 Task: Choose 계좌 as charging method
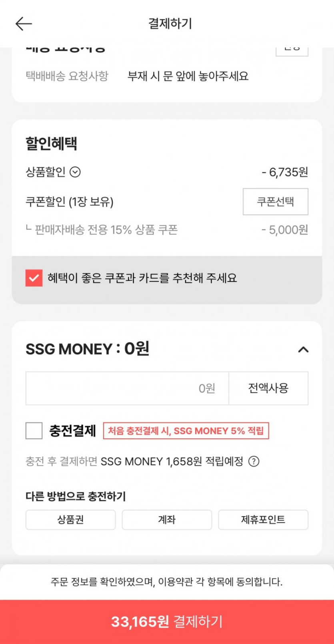[x=167, y=520]
